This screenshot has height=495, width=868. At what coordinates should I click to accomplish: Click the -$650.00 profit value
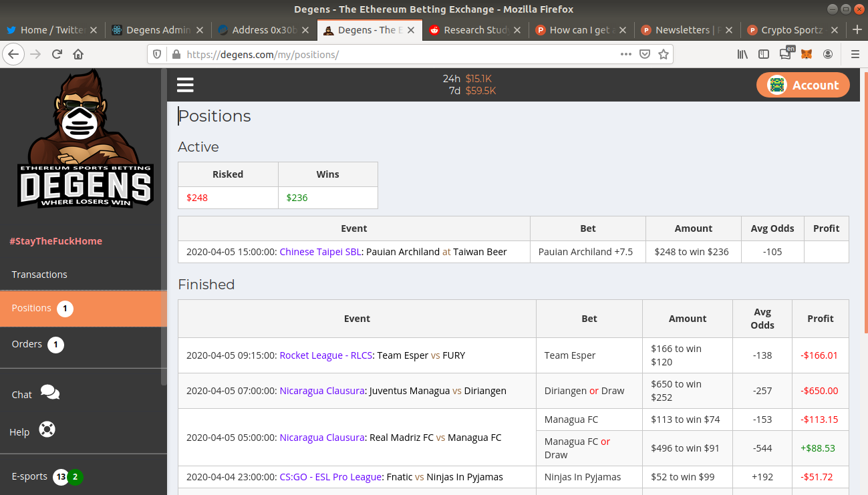pyautogui.click(x=819, y=391)
